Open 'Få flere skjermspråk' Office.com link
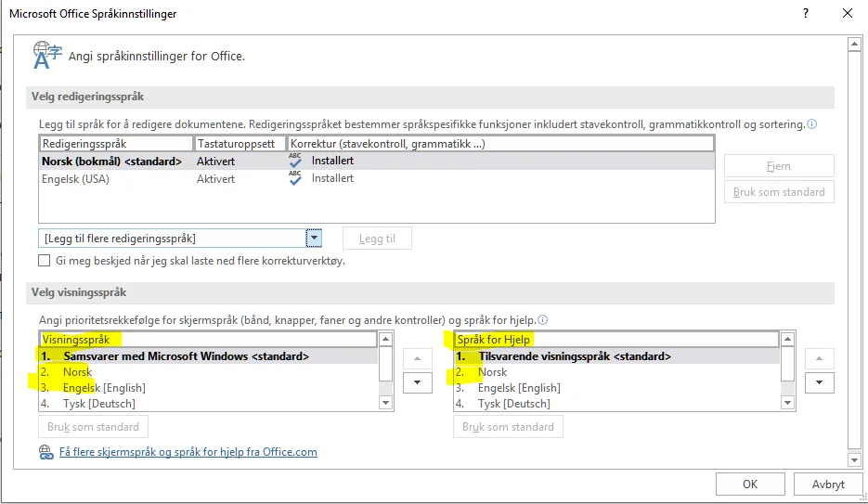 (x=188, y=452)
